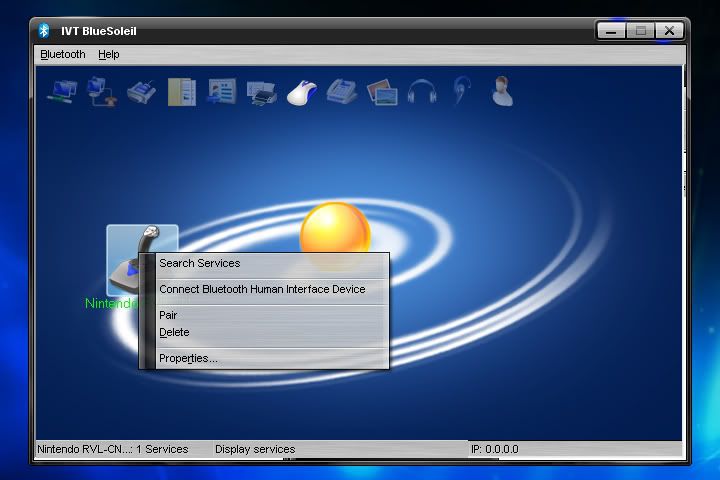Click the person icon in the service bar
The image size is (720, 480).
(502, 92)
